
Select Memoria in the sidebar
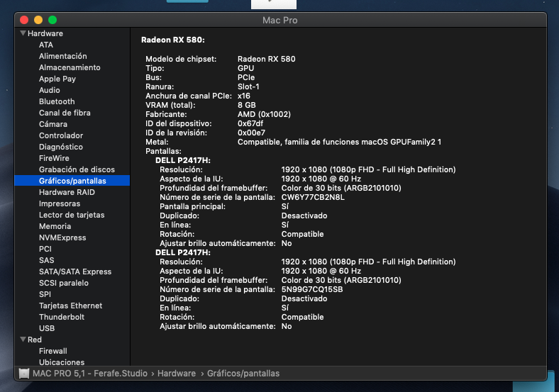[x=55, y=226]
